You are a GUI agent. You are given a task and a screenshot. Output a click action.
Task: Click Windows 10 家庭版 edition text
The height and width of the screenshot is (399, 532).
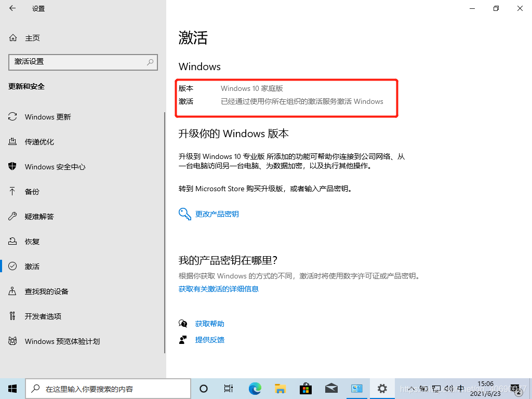coord(252,88)
